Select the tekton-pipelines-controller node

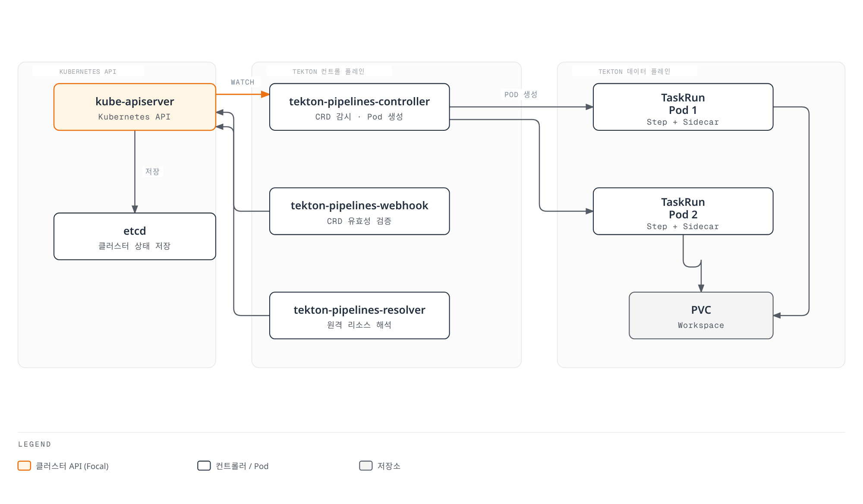pyautogui.click(x=359, y=107)
